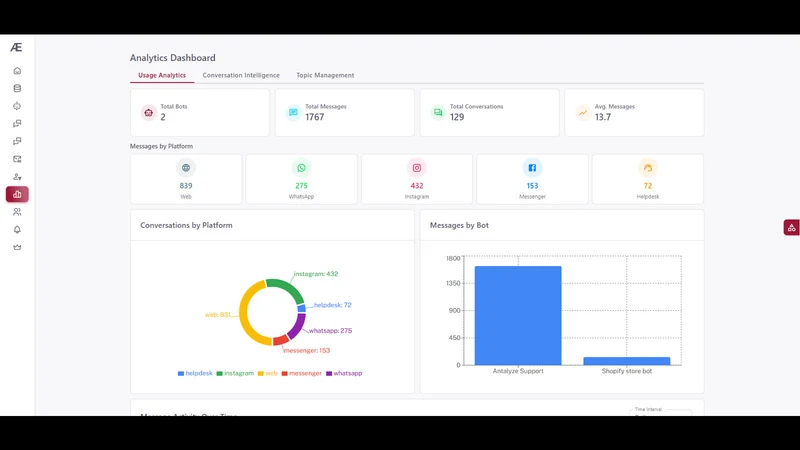Open the notifications bell icon in sidebar

[17, 230]
